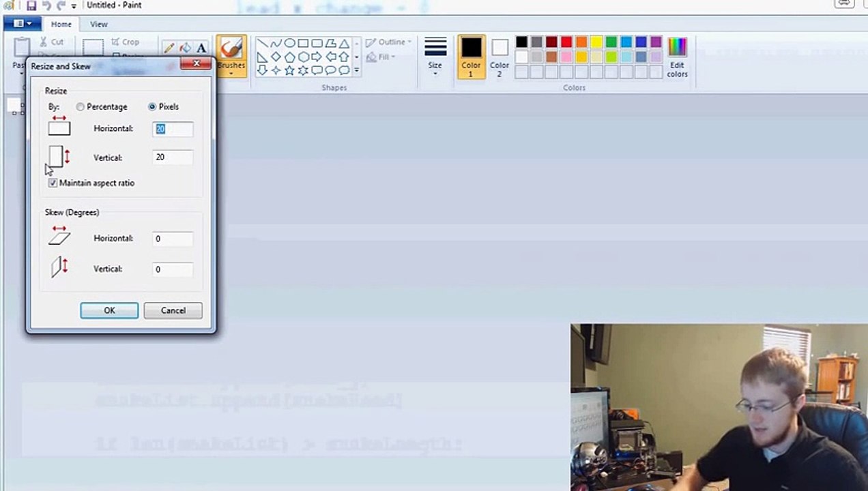Screen dimensions: 868x491
Task: Choose the Triangle shape
Action: [344, 43]
